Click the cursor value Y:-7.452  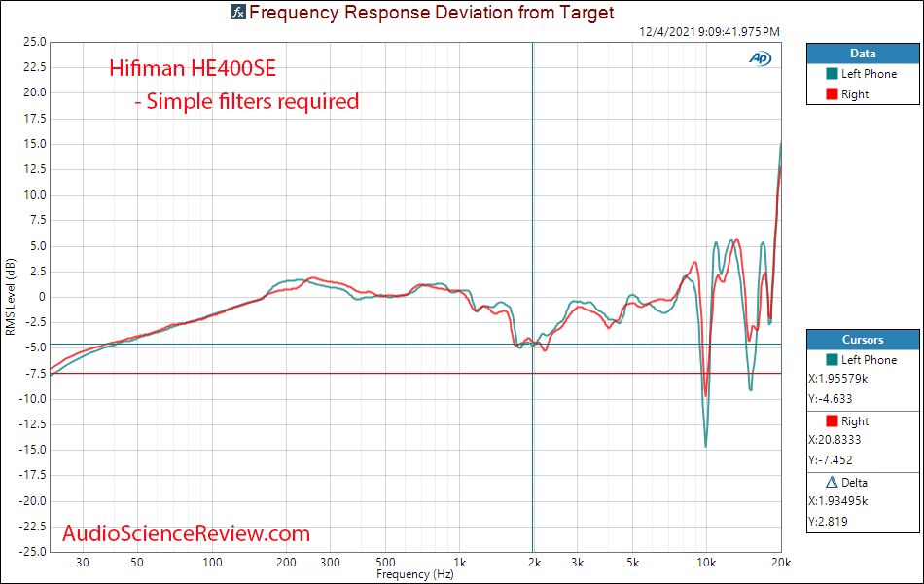(x=831, y=460)
